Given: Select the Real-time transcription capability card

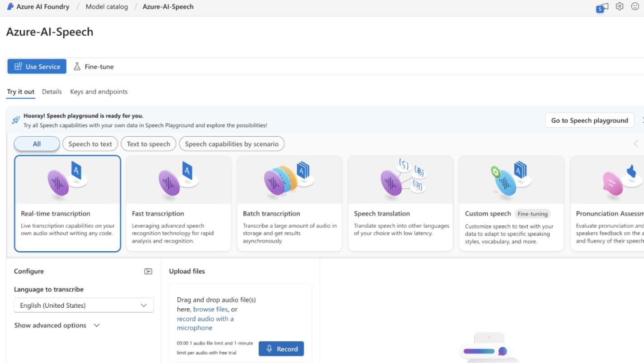Looking at the screenshot, I should [67, 203].
